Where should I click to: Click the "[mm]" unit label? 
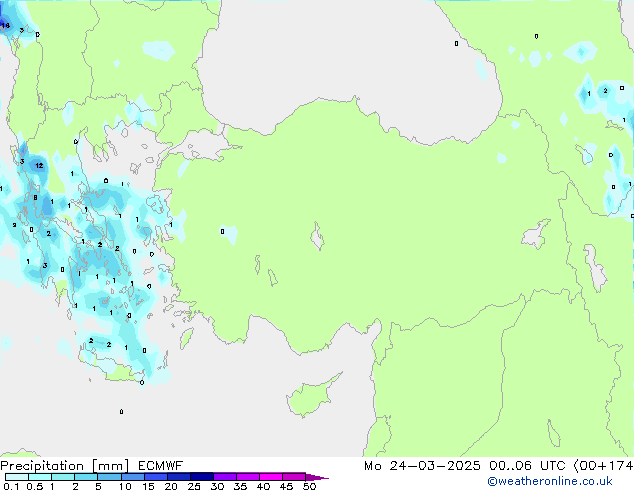coord(110,466)
